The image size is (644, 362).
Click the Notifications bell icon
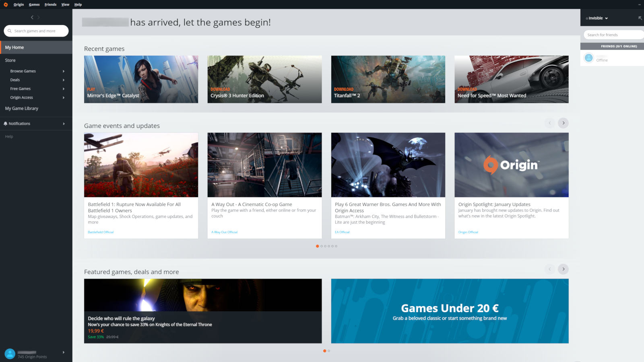[x=5, y=123]
